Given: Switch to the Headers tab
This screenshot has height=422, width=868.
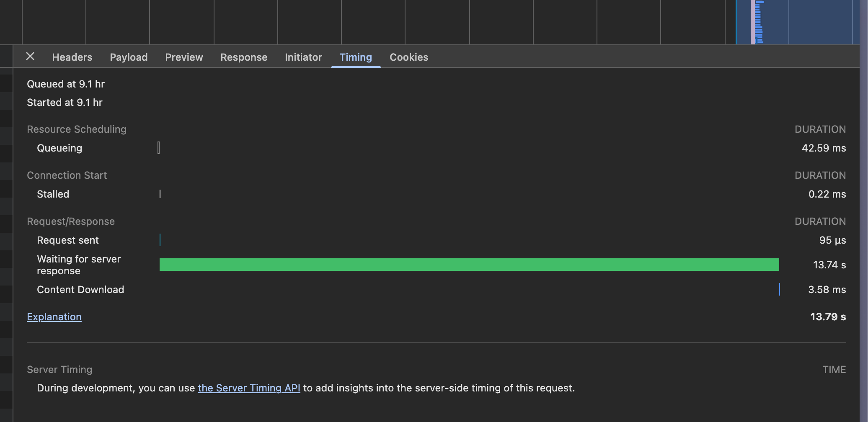Looking at the screenshot, I should point(72,57).
